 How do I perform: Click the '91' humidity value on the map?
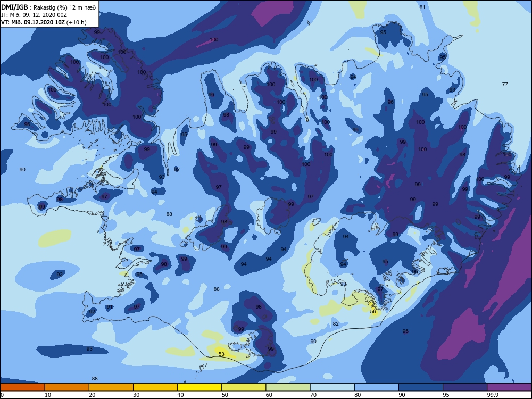point(109,307)
